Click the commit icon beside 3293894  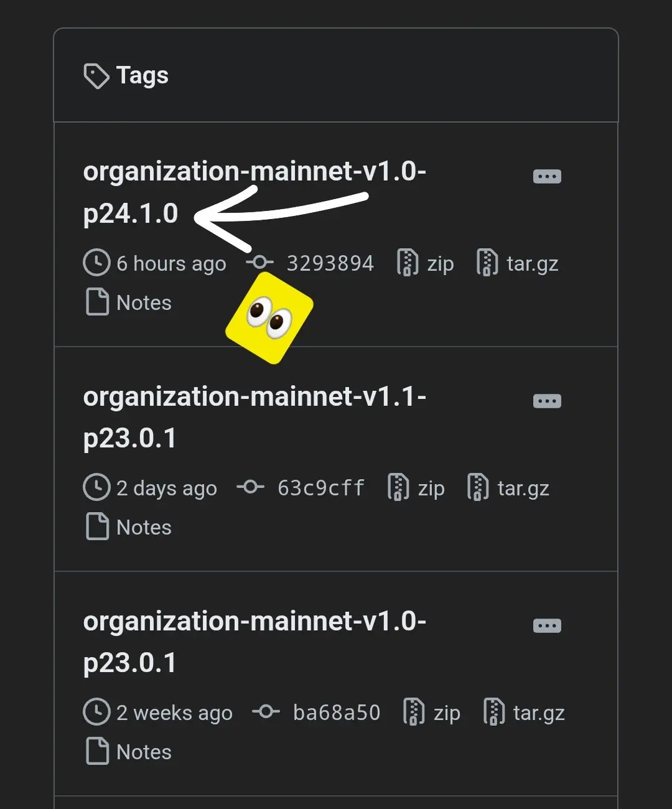tap(259, 263)
